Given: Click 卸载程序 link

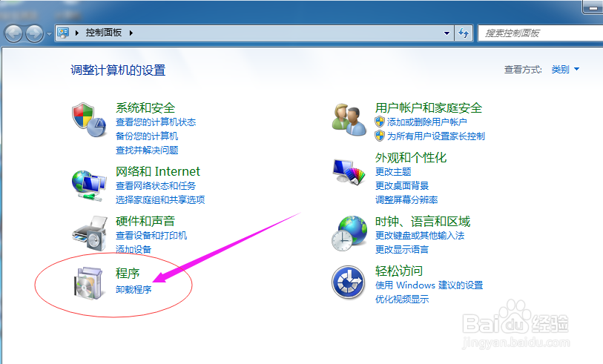Looking at the screenshot, I should [x=134, y=289].
